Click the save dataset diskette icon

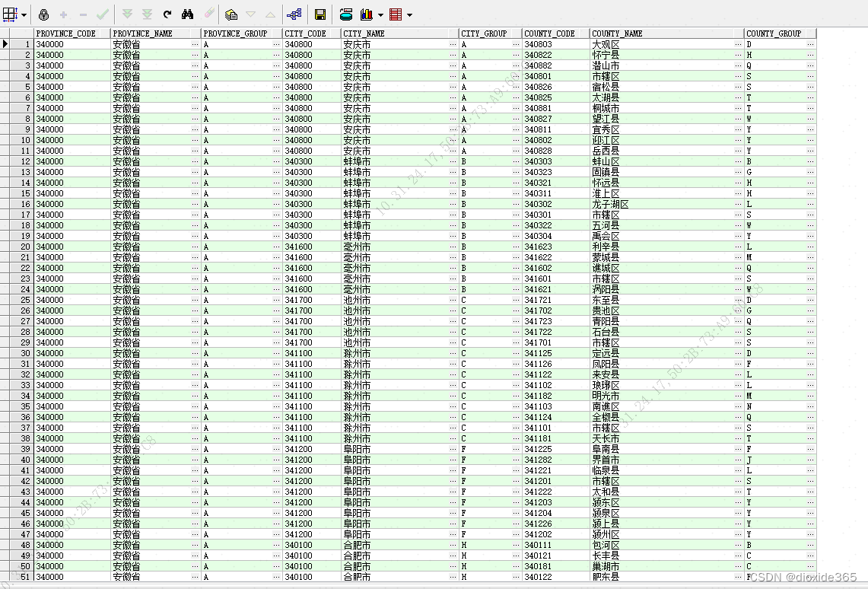(x=320, y=14)
